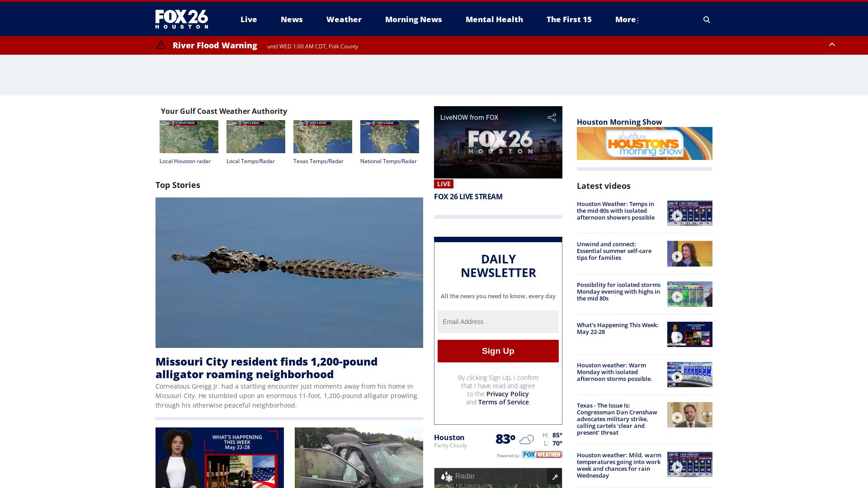This screenshot has width=868, height=488.
Task: Open the Texas Temps/Radar map thumbnail
Action: point(323,136)
